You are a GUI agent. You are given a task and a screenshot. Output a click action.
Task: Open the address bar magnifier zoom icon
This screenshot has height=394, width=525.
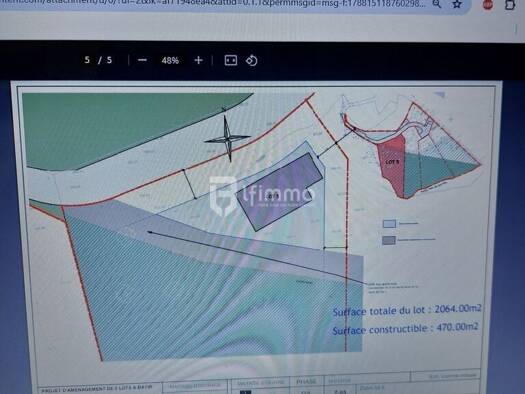point(437,4)
